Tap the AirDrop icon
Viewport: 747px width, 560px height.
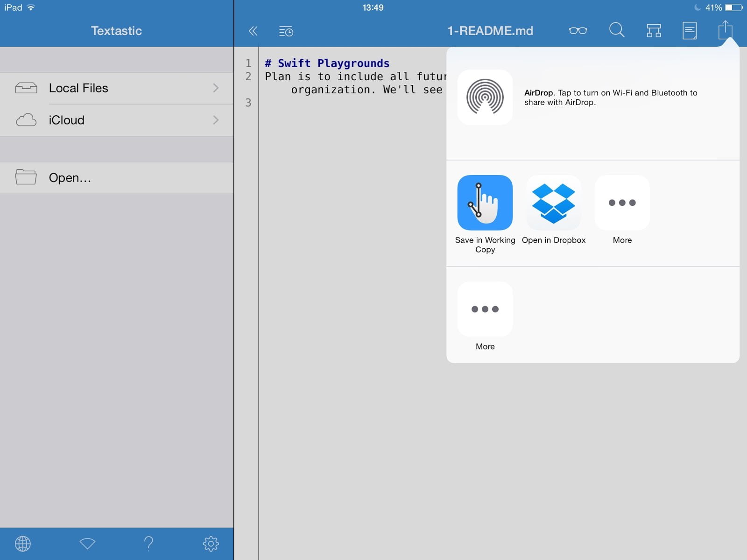(485, 97)
